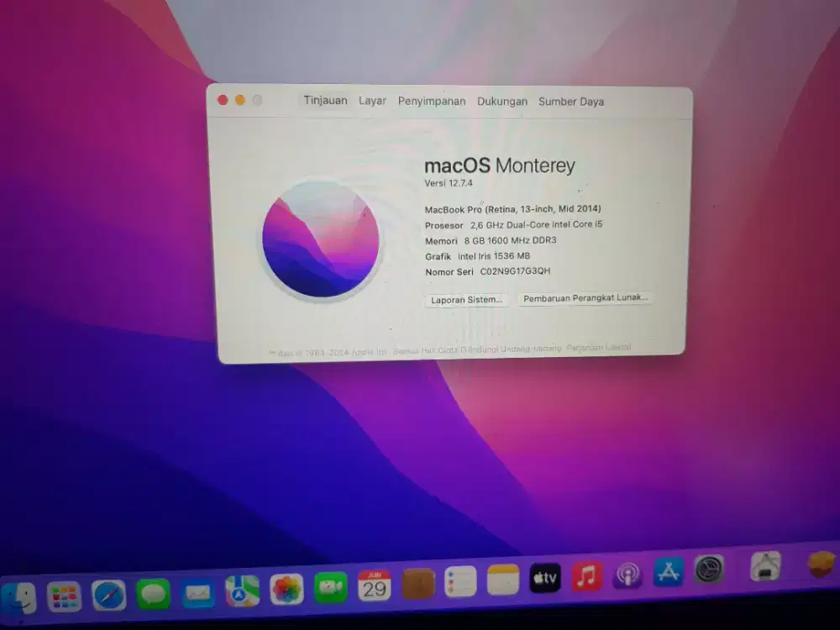Screen dimensions: 840x630
Task: Open the Photos app in dock
Action: pyautogui.click(x=286, y=590)
